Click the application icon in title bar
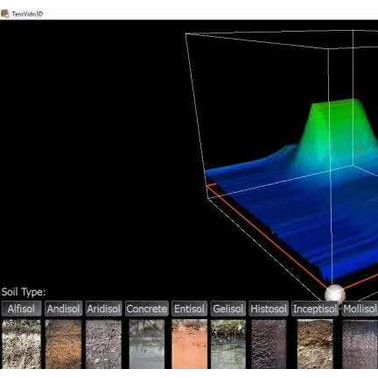 click(x=5, y=14)
